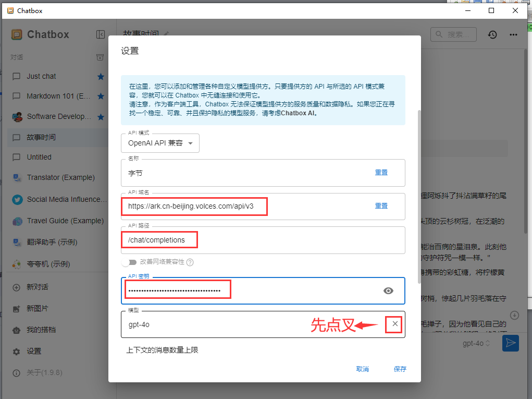Click the 设置 dialog title

(x=130, y=51)
